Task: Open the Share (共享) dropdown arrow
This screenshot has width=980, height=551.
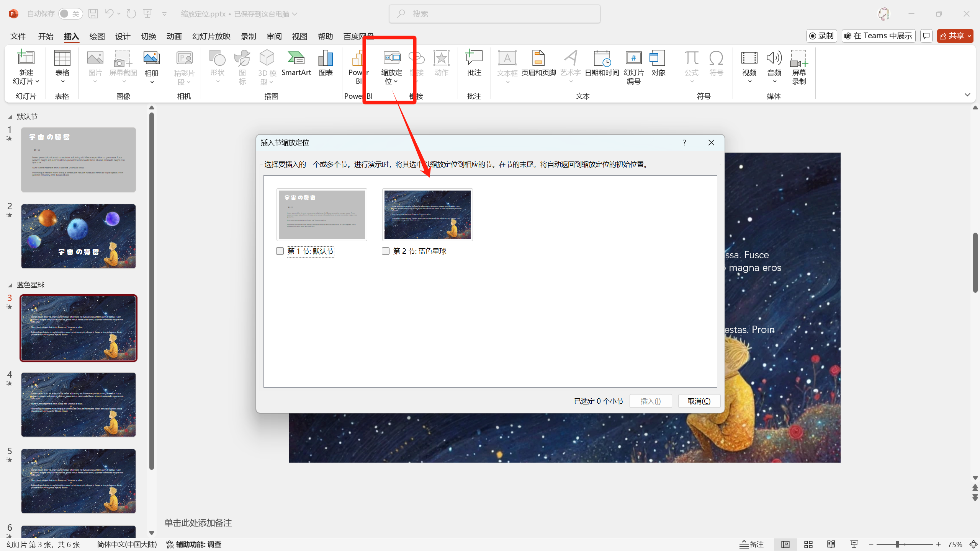Action: pos(969,36)
